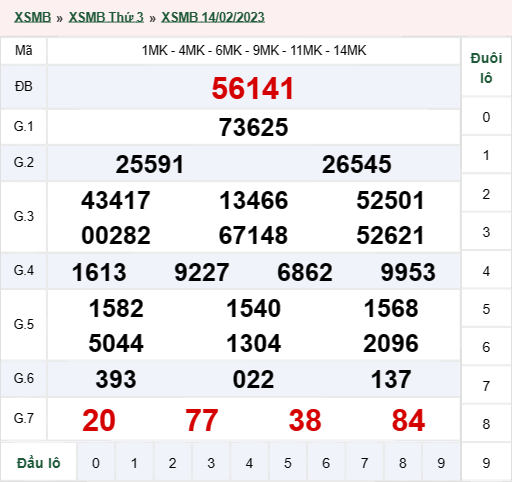Image resolution: width=512 pixels, height=482 pixels.
Task: Select Đuôi lô digit 6
Action: [486, 347]
